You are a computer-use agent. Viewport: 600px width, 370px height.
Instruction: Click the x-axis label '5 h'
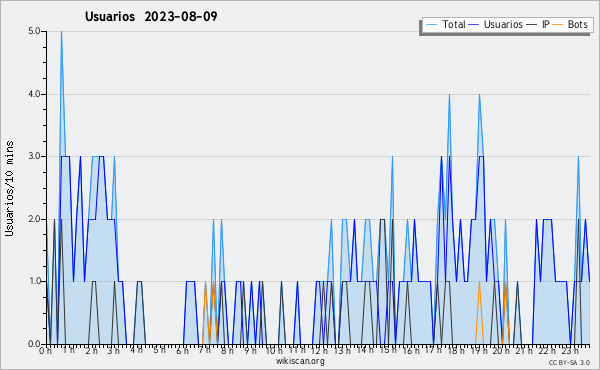click(x=160, y=350)
